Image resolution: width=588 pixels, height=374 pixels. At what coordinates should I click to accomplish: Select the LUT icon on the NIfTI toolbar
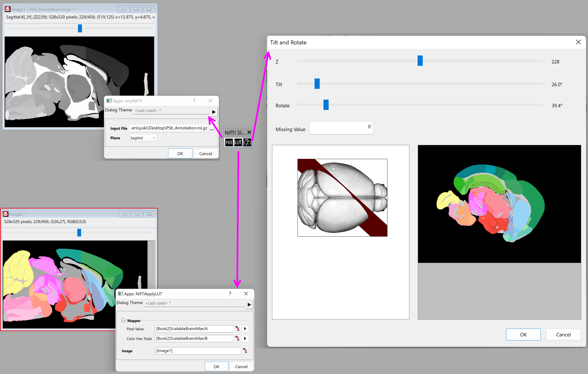point(238,143)
